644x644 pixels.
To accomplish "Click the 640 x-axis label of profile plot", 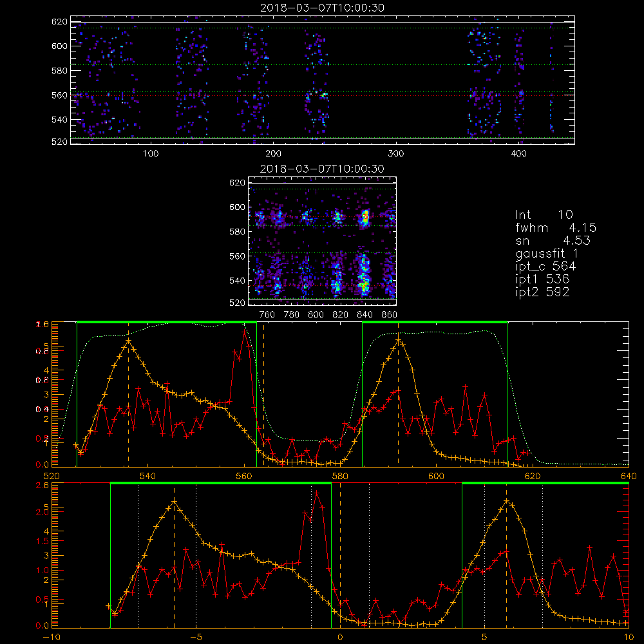I will click(629, 477).
